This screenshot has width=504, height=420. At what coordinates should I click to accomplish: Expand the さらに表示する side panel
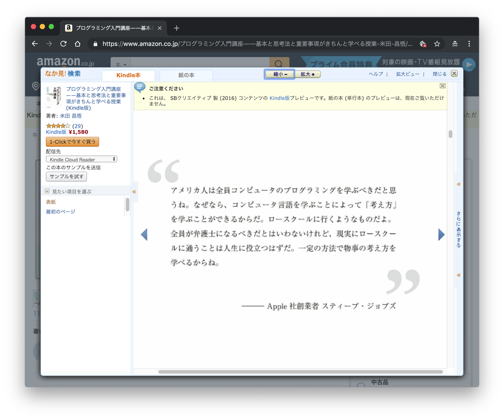click(459, 229)
